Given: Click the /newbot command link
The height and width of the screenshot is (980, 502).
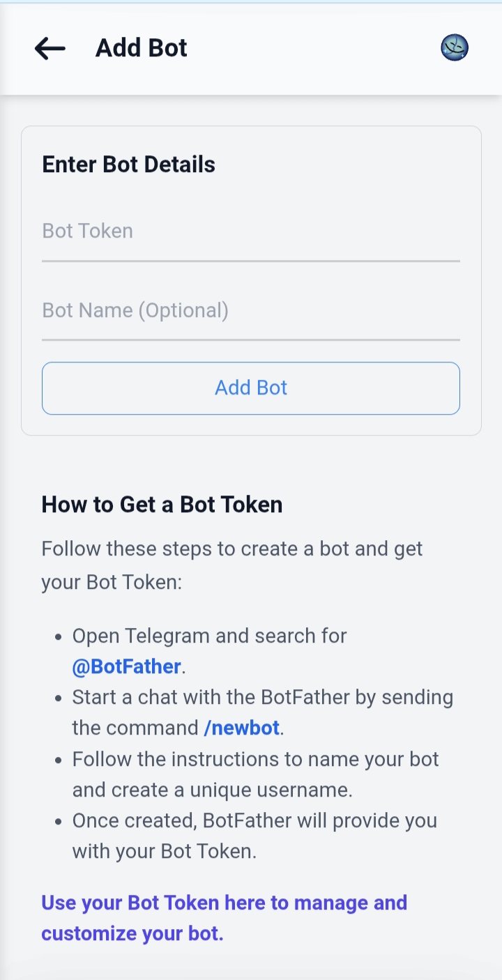Looking at the screenshot, I should click(x=242, y=728).
